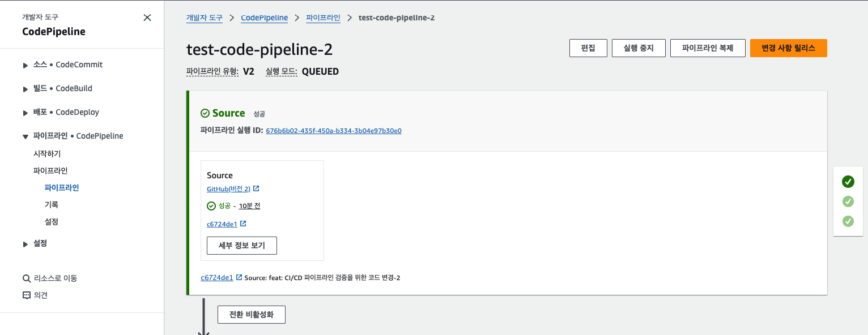Click the search icon beside 리소스로 이동
Screen dimensions: 868x335
26,278
